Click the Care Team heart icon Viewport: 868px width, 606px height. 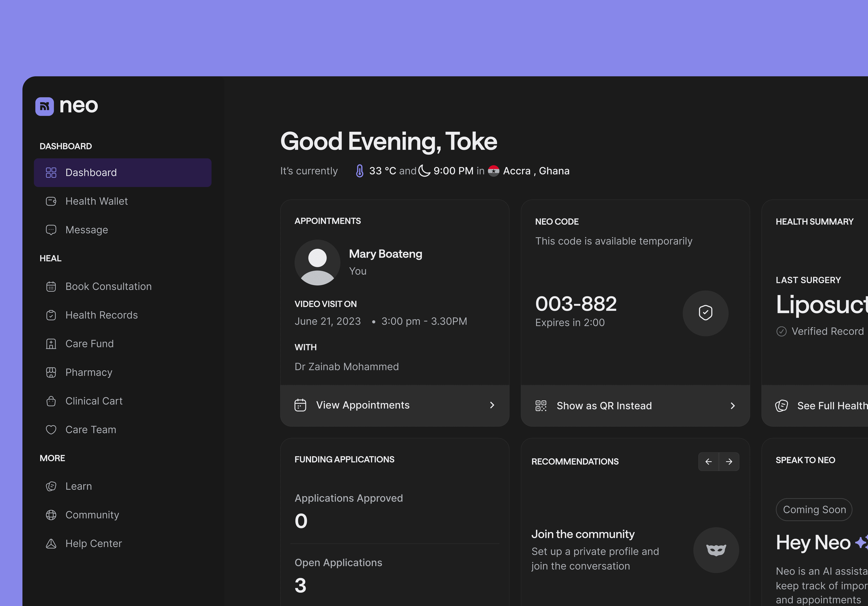point(51,430)
